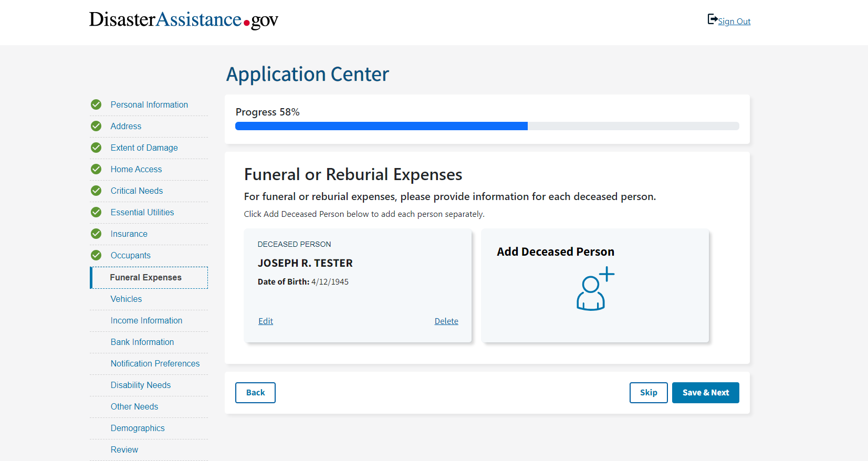Click the Address green checkmark icon
The height and width of the screenshot is (461, 868).
point(96,126)
